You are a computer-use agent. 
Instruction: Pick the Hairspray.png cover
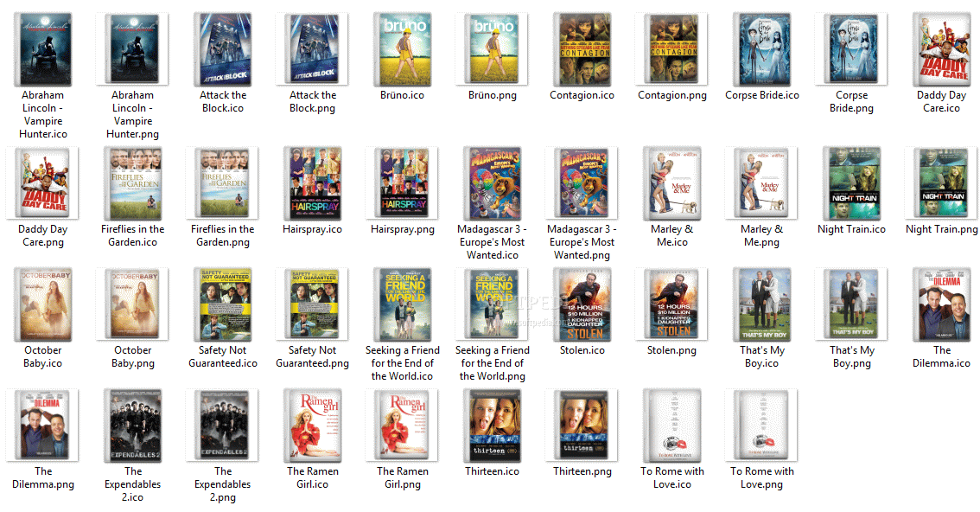point(403,183)
